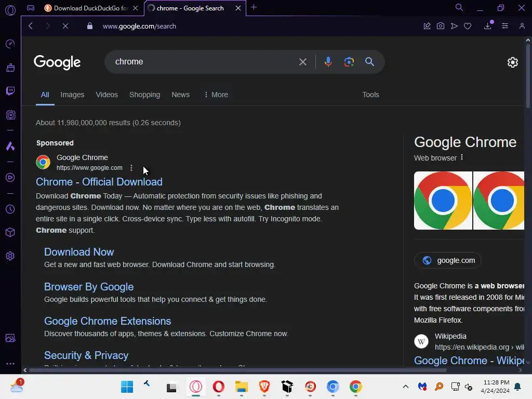This screenshot has height=399, width=532.
Task: Open the Opera GX menu logo
Action: click(x=10, y=10)
